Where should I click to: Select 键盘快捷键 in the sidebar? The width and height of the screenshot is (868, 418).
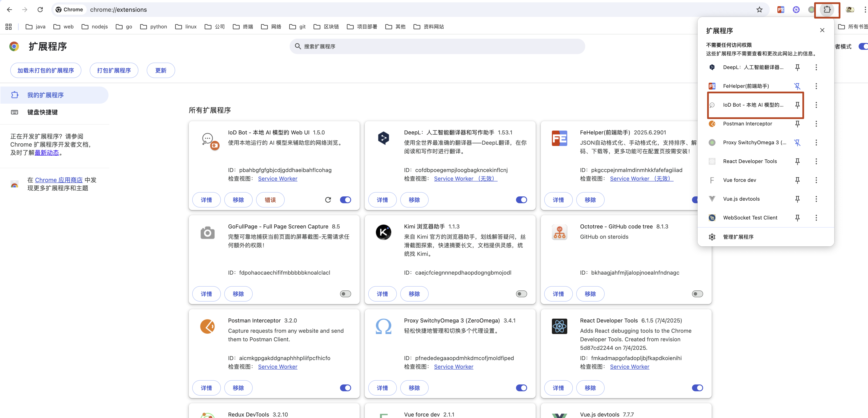pos(43,112)
